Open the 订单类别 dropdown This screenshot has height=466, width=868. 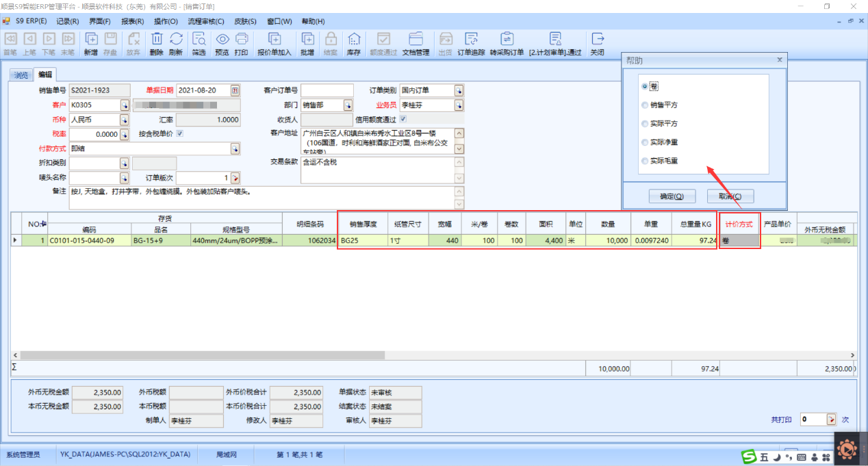(x=459, y=90)
